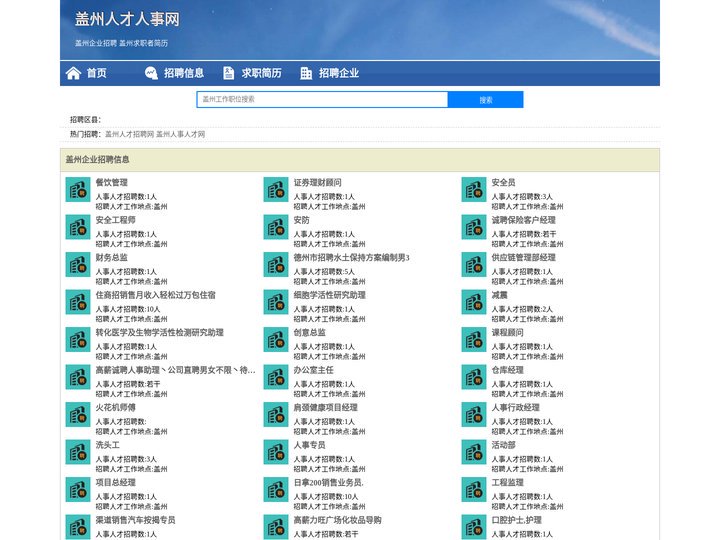The height and width of the screenshot is (540, 720).
Task: Open the 财务总监 job listing
Action: (x=112, y=258)
